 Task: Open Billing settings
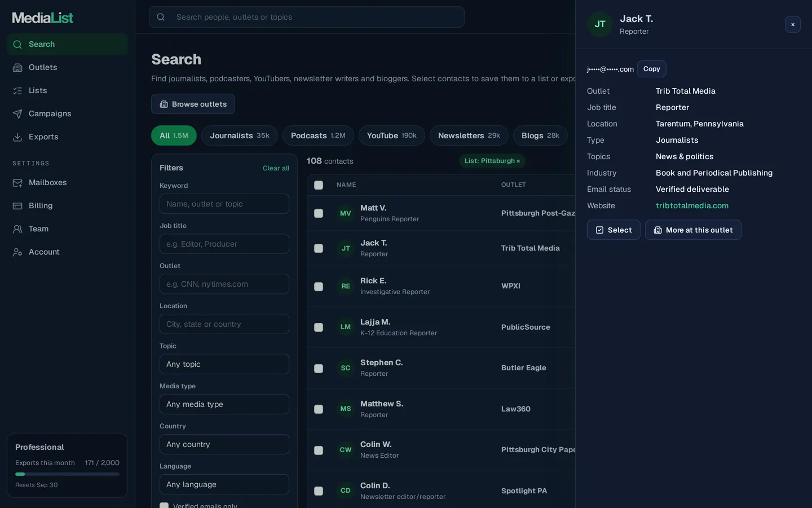(67, 205)
